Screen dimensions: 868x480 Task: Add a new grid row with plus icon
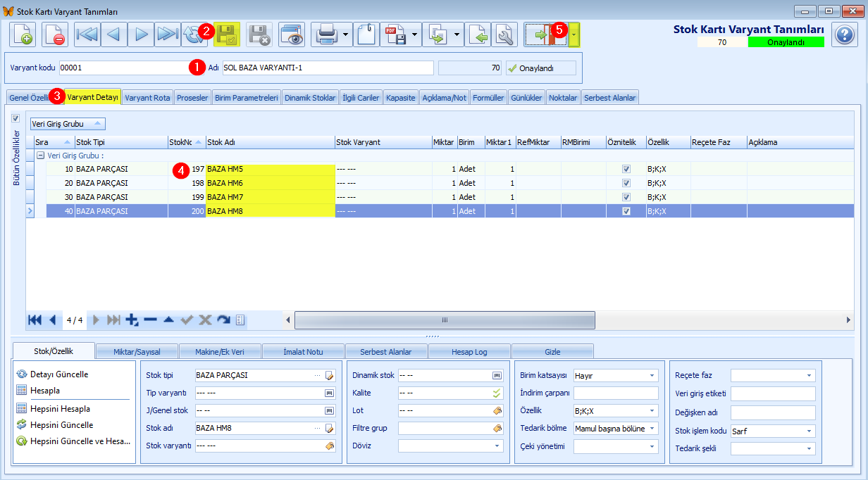(132, 320)
